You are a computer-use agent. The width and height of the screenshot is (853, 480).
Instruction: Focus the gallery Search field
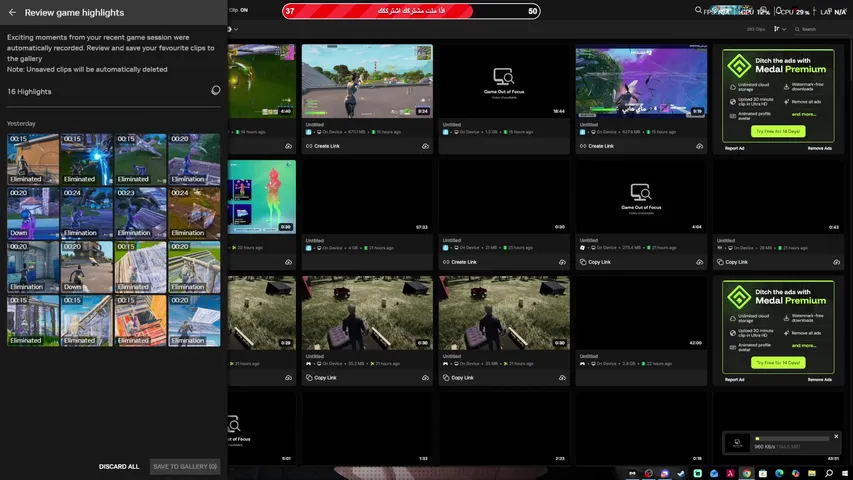click(819, 29)
